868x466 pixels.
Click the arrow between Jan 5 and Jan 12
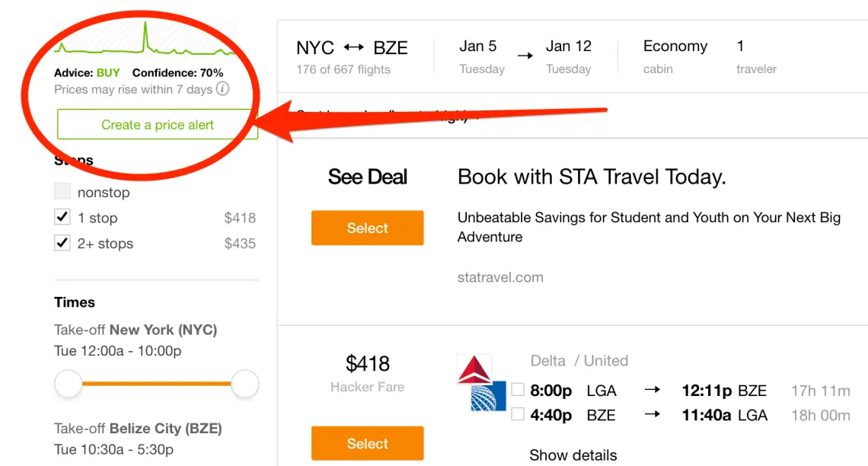(x=525, y=56)
